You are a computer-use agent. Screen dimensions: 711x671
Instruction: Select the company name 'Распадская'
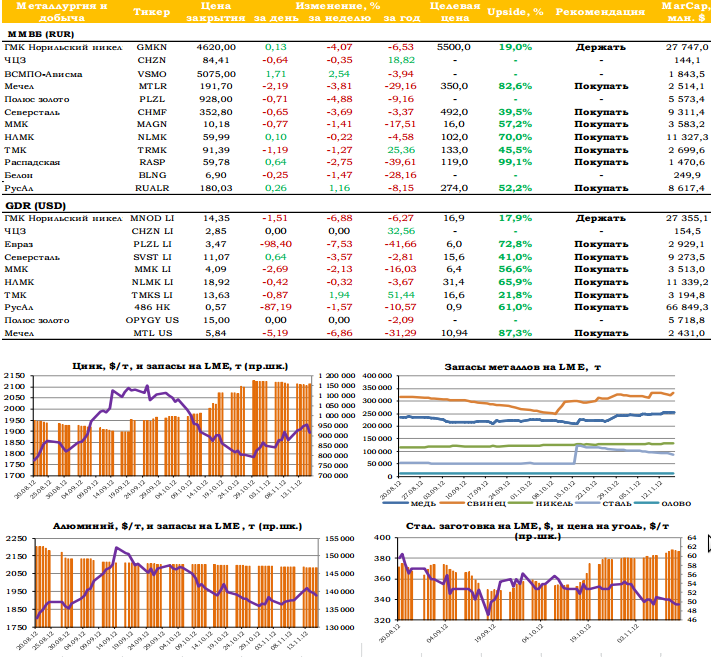[32, 162]
